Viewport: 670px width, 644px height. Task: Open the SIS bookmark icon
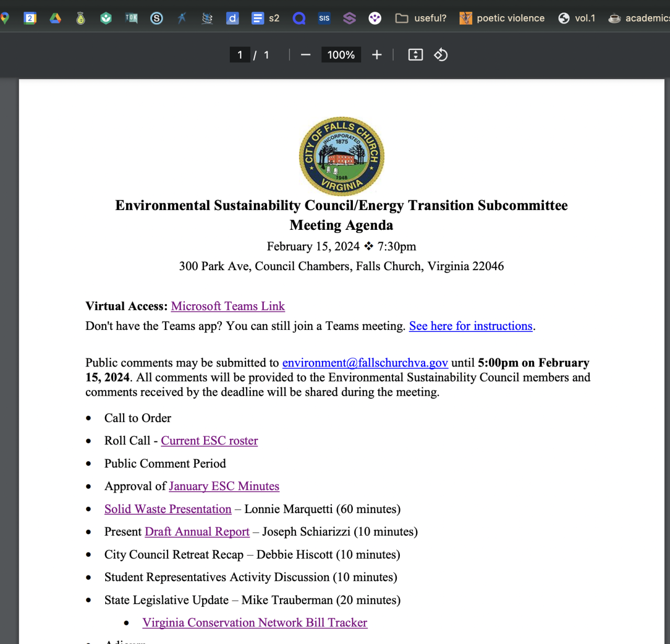click(325, 18)
